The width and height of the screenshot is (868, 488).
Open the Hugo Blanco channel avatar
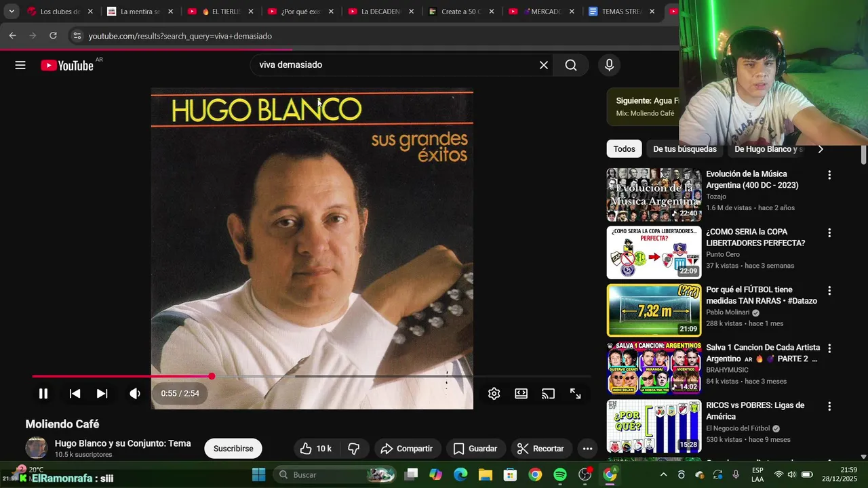tap(37, 448)
